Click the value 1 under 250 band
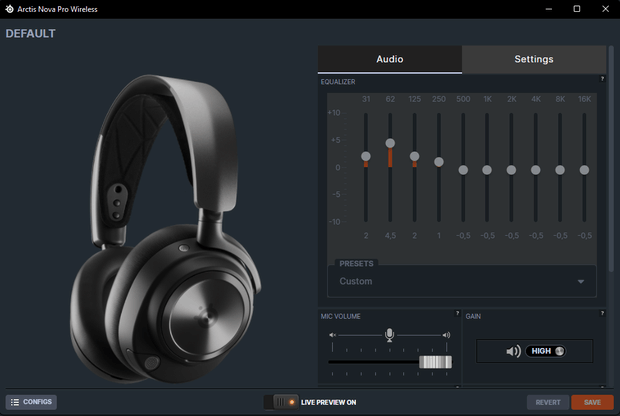 tap(439, 236)
